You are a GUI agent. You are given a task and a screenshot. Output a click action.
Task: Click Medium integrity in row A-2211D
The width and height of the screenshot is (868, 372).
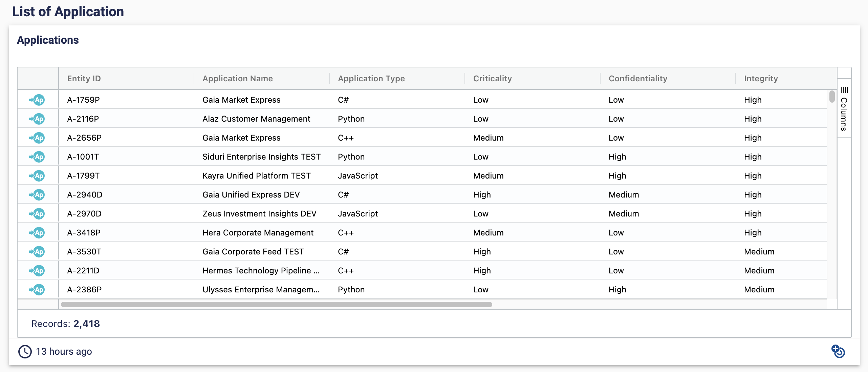point(759,271)
